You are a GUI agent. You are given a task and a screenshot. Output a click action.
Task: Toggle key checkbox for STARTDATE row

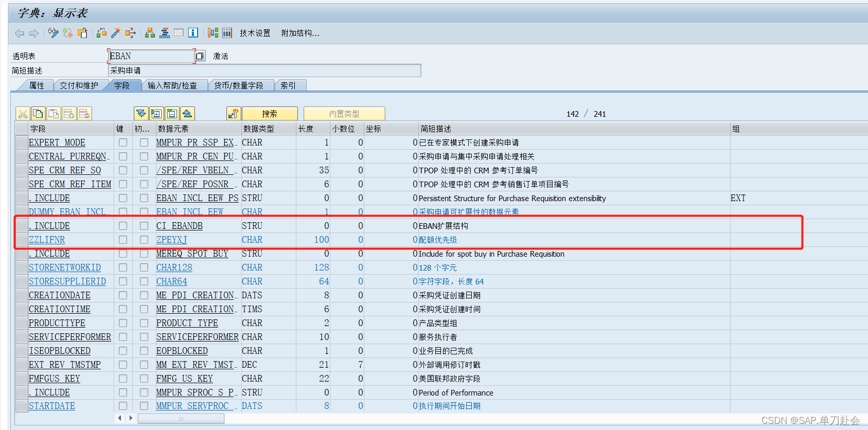click(123, 406)
